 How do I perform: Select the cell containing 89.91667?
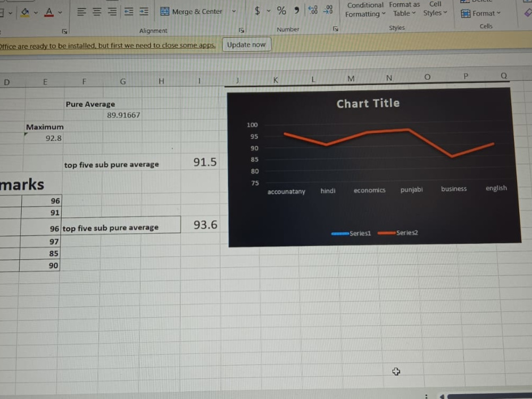[123, 115]
